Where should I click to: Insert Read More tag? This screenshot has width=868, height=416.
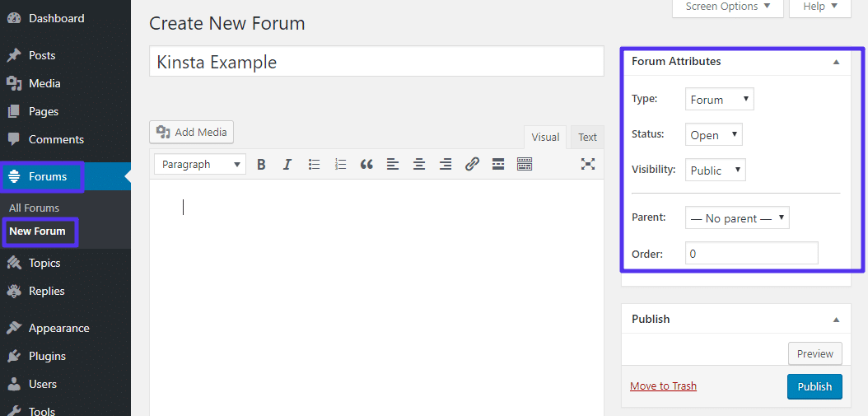tap(498, 165)
